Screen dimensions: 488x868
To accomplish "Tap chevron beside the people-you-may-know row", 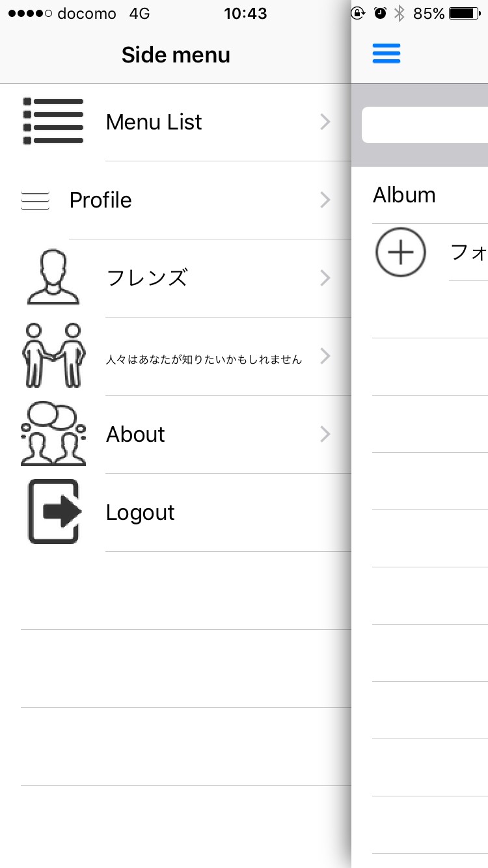I will tap(325, 357).
